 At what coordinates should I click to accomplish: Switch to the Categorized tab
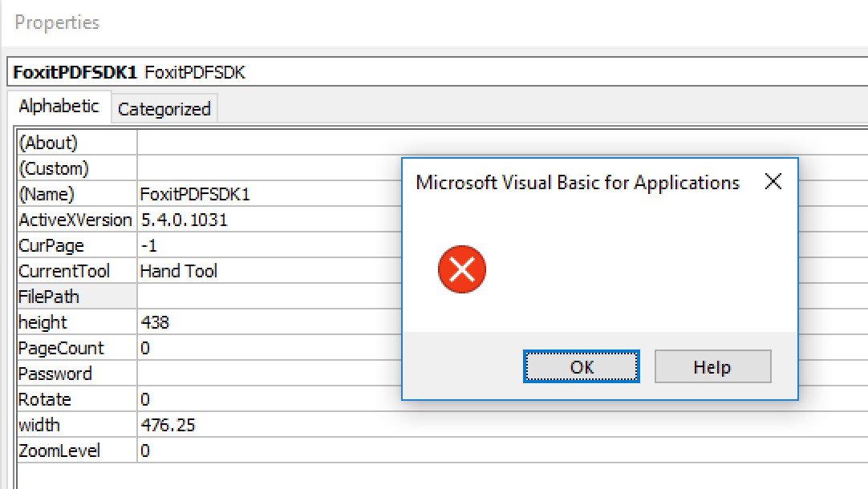pos(164,109)
